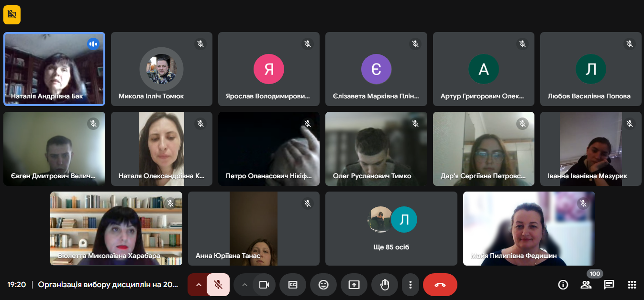
Task: Open meeting details info icon
Action: [x=563, y=285]
